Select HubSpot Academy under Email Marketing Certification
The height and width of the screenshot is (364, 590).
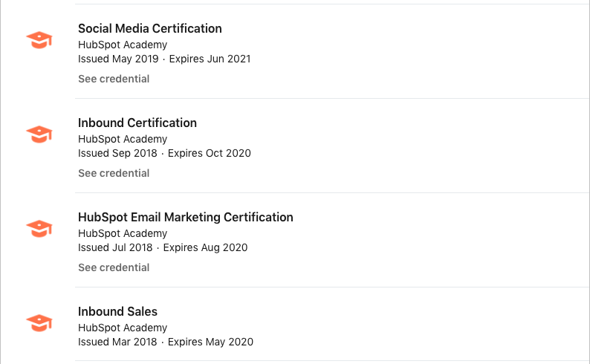[123, 233]
